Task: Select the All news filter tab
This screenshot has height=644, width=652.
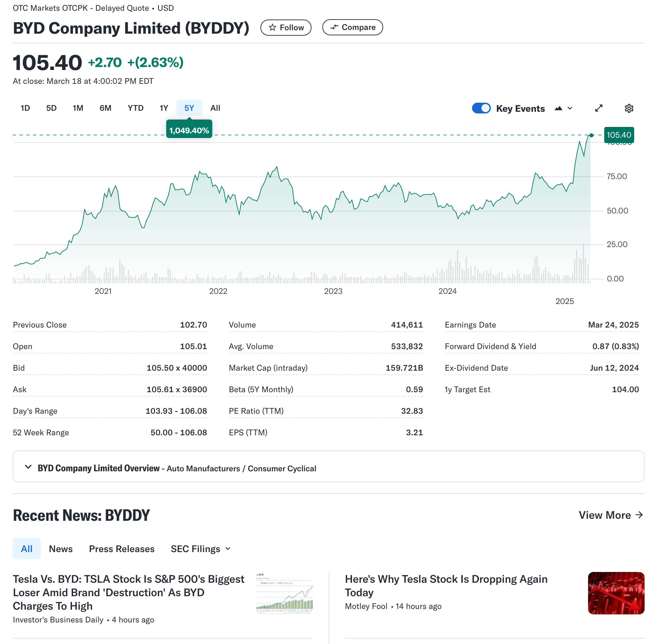Action: [27, 549]
